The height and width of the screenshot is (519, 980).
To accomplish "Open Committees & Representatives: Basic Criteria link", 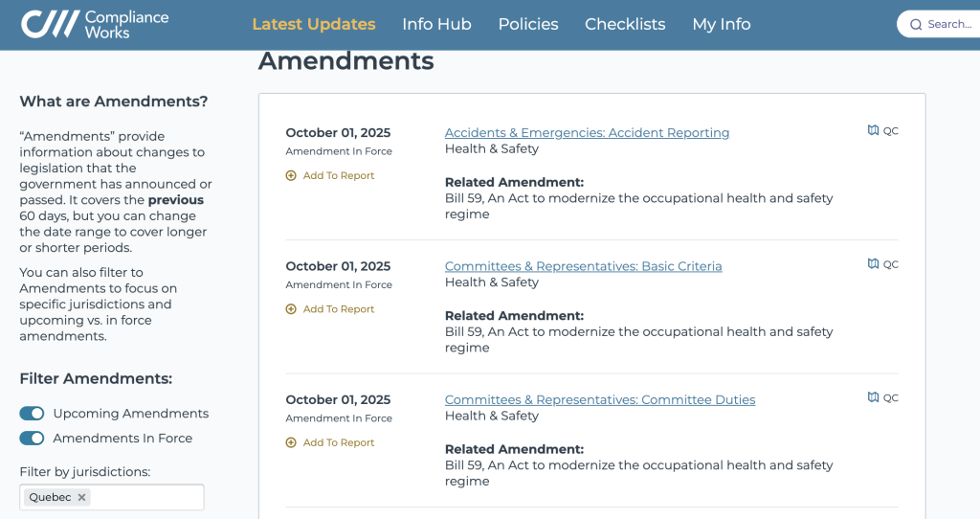I will coord(583,266).
